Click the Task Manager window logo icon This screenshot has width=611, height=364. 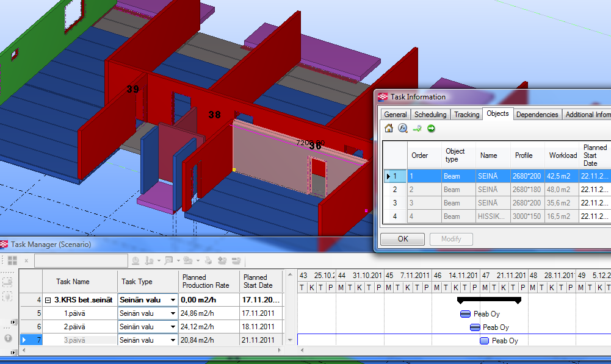[4, 244]
